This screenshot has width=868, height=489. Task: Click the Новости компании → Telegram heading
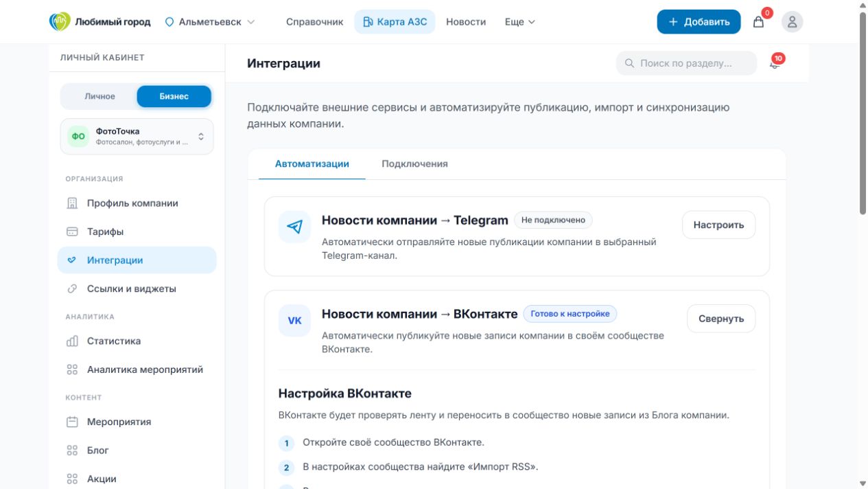(415, 220)
